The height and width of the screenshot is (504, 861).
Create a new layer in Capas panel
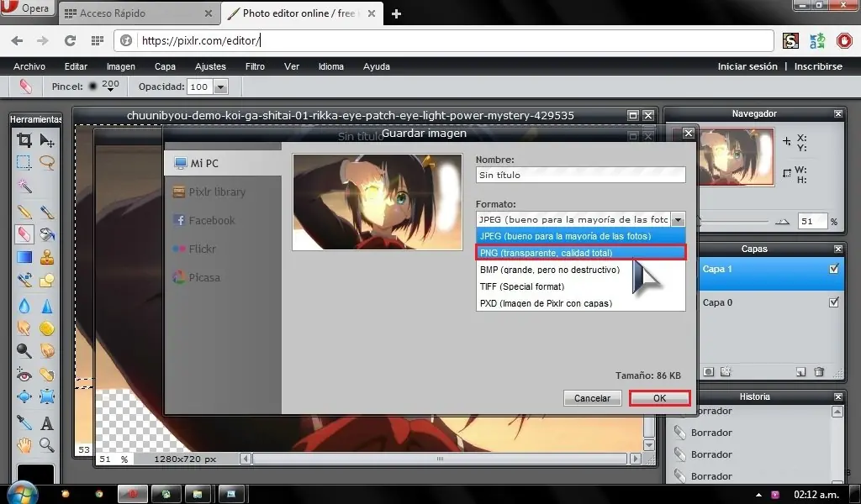tap(800, 372)
